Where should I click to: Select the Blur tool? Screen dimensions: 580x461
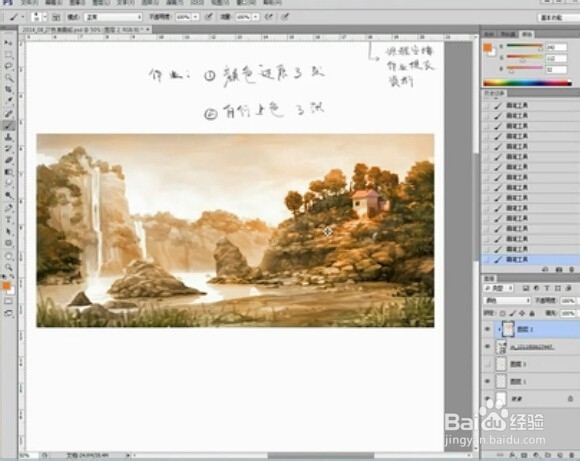(x=8, y=184)
